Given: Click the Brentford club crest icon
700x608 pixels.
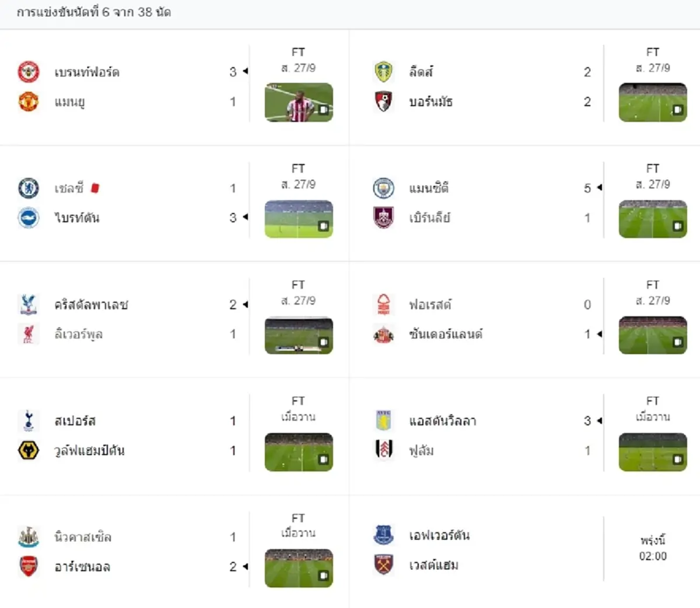Looking at the screenshot, I should pos(28,72).
